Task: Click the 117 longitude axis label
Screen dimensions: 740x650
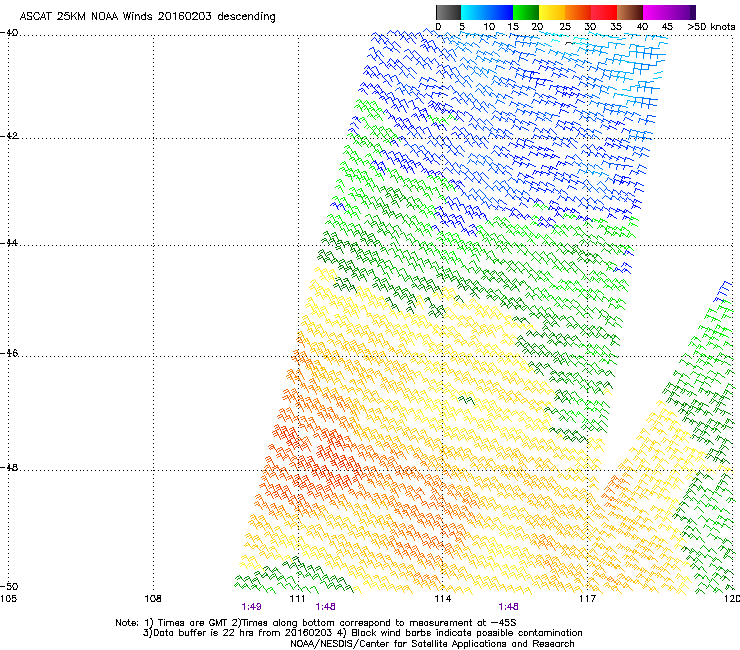Action: pos(587,599)
